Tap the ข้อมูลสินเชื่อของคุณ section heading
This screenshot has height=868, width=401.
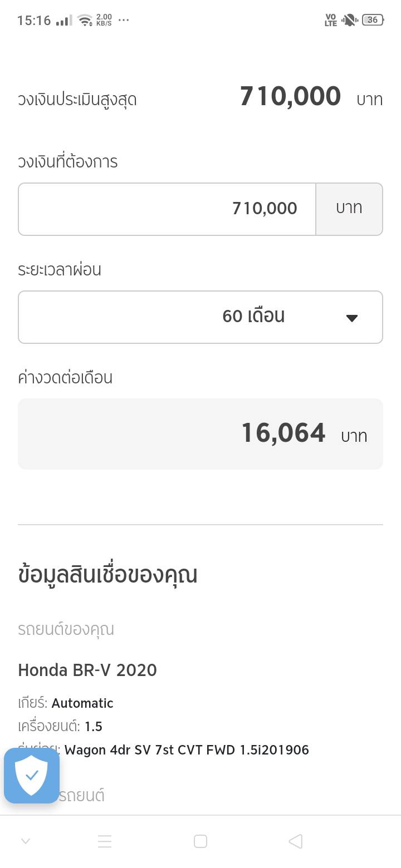pos(107,575)
